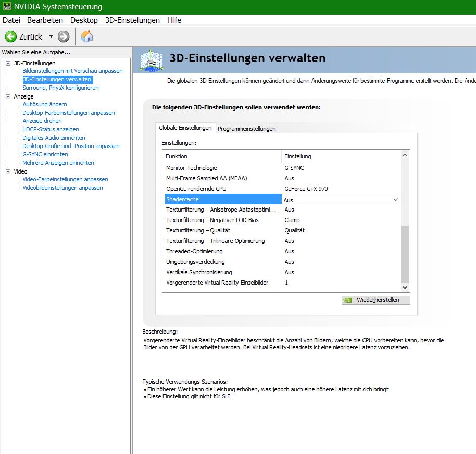Select the Umgebungsverdeckung row
The width and height of the screenshot is (476, 454).
pos(283,262)
